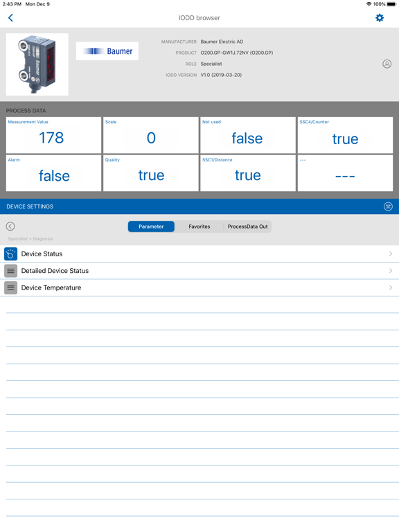Click the Device Temperature list icon
The width and height of the screenshot is (399, 532).
click(x=10, y=287)
